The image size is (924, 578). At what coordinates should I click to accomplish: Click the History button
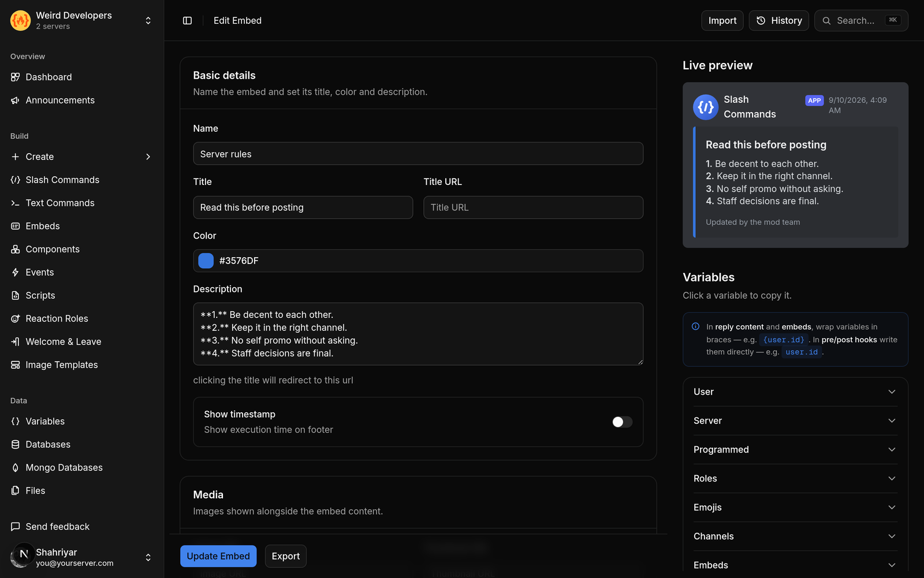point(778,21)
